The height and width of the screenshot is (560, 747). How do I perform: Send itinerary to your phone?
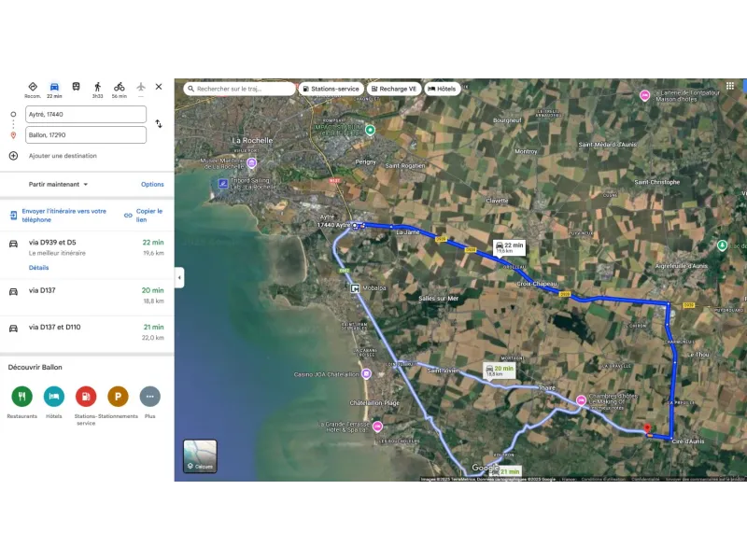(x=58, y=216)
